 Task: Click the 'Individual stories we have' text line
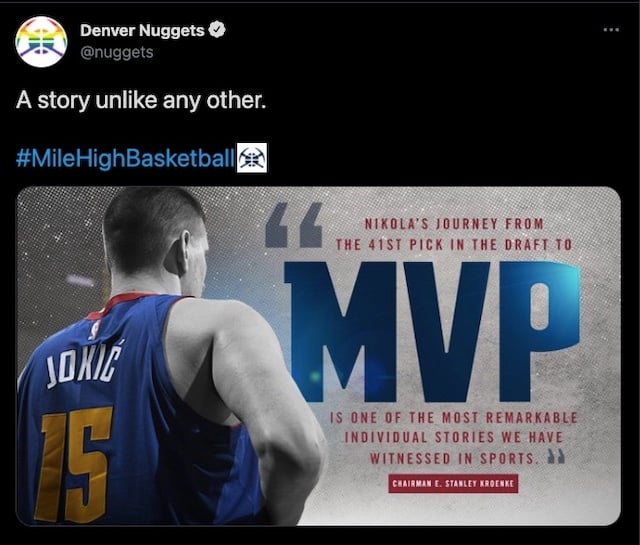coord(453,438)
